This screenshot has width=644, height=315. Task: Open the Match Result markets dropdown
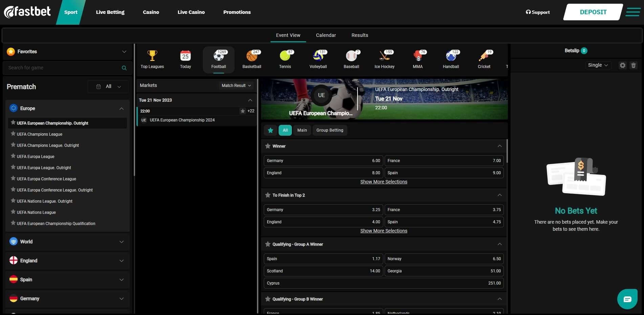(236, 86)
